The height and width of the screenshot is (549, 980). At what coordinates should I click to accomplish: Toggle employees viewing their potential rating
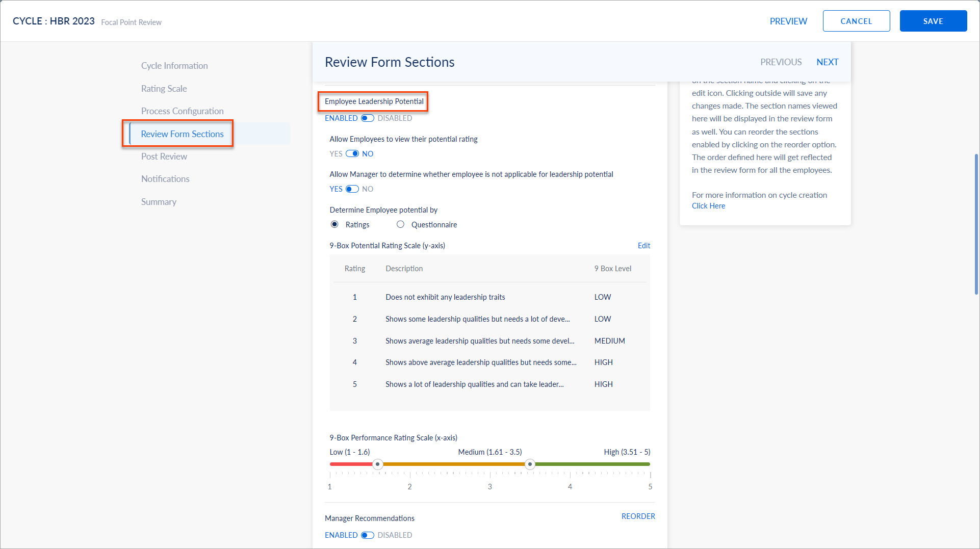coord(352,153)
